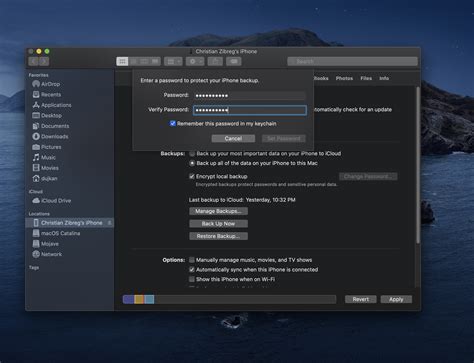Switch to the Files tab
The width and height of the screenshot is (474, 363).
(x=366, y=78)
